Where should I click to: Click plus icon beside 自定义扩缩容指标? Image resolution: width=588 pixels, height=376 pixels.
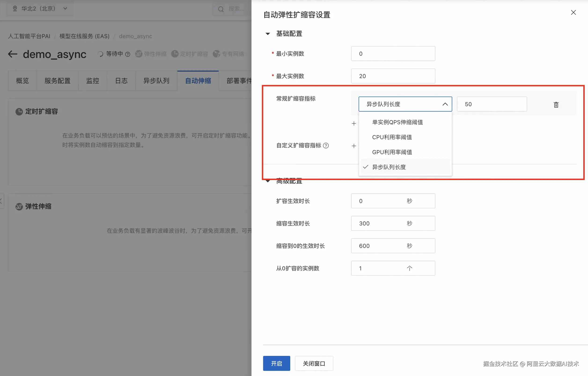(x=354, y=146)
